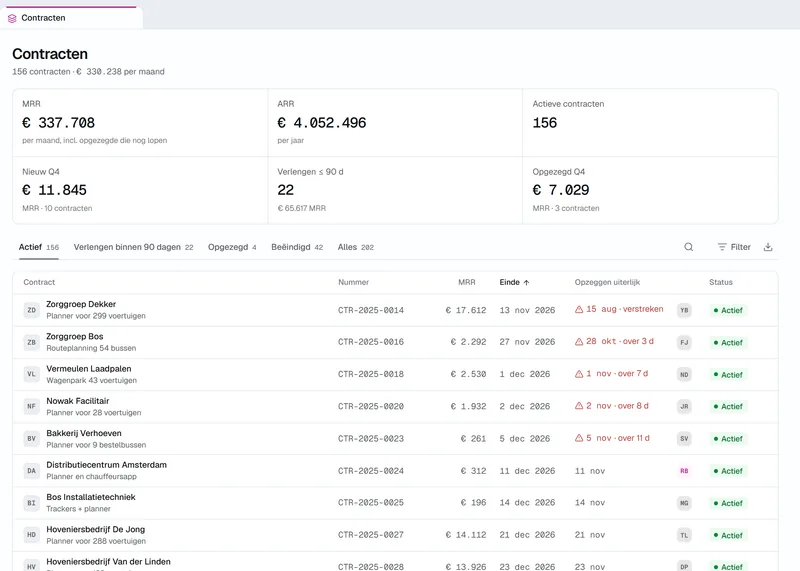Click the MG owner badge on Bos Installatietechniek row
Screen dimensions: 800x571
point(684,503)
